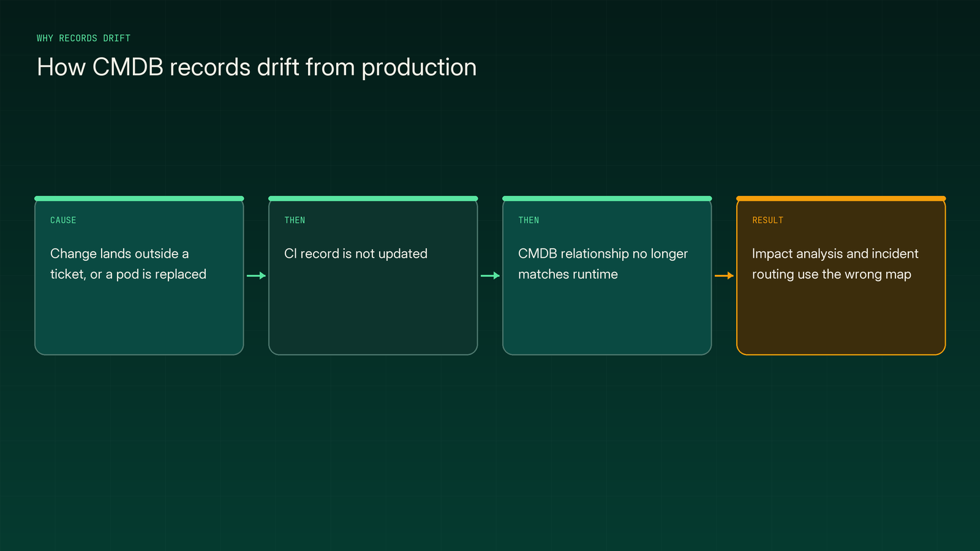Select 'Impact analysis and incident routing' text

pos(835,264)
